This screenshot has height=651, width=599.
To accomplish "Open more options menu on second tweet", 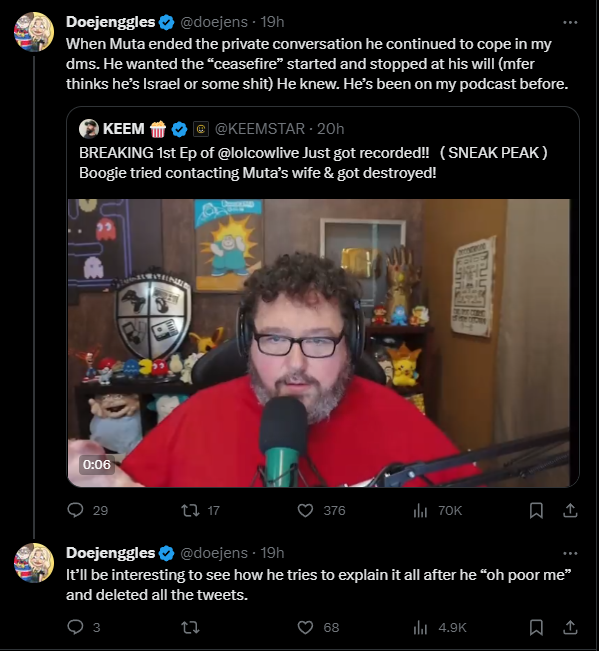I will [570, 553].
